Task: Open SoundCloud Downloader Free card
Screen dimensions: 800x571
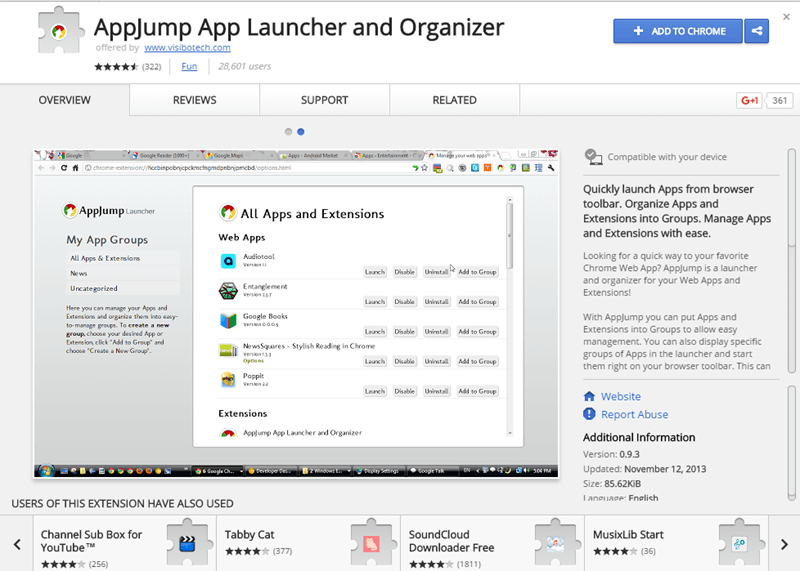Action: point(492,543)
